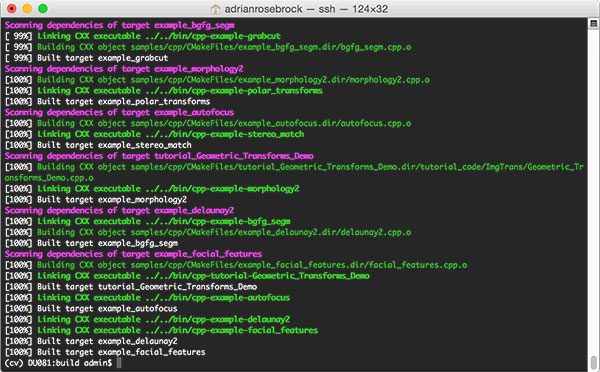600x372 pixels.
Task: Click the home folder icon in title bar
Action: click(x=215, y=9)
